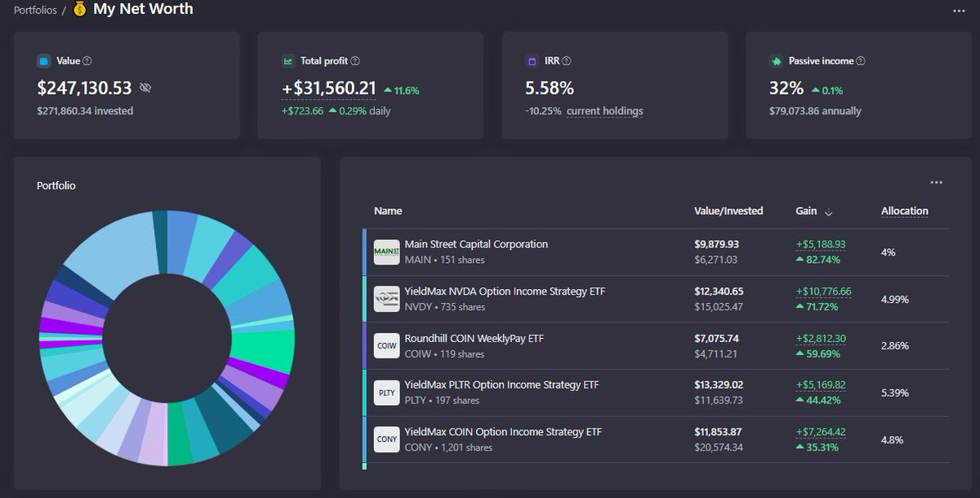This screenshot has height=498, width=980.
Task: Hide portfolio value using the eye icon
Action: coord(145,88)
